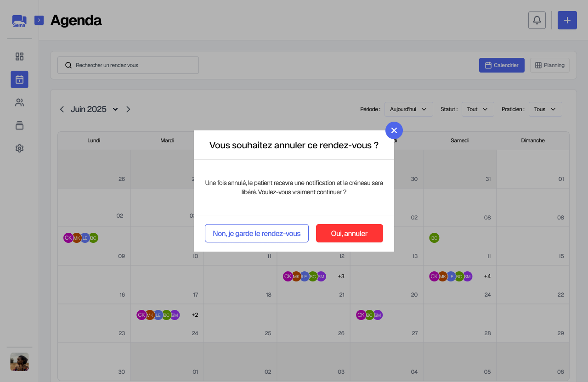
Task: Open the Période dropdown Aujourd'hui
Action: (408, 109)
